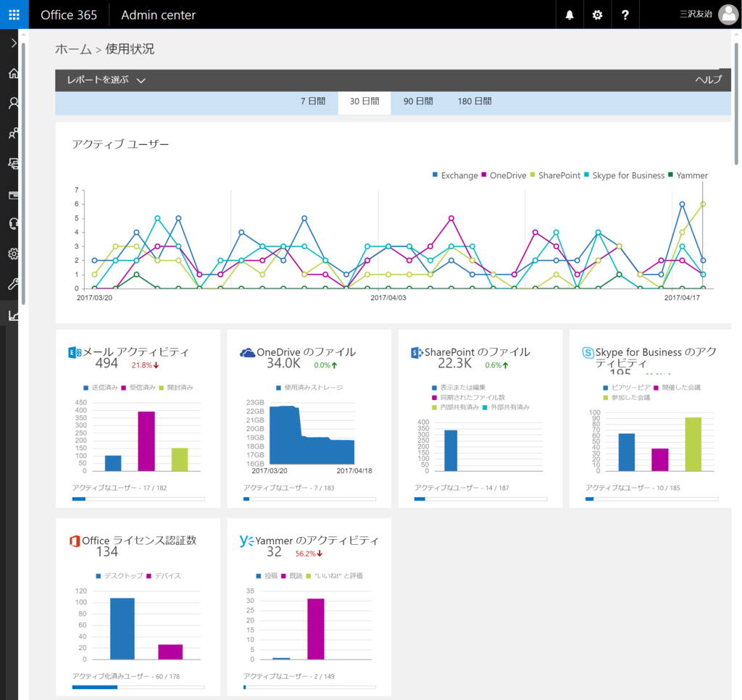Open the notifications bell
This screenshot has width=742, height=700.
coord(570,14)
